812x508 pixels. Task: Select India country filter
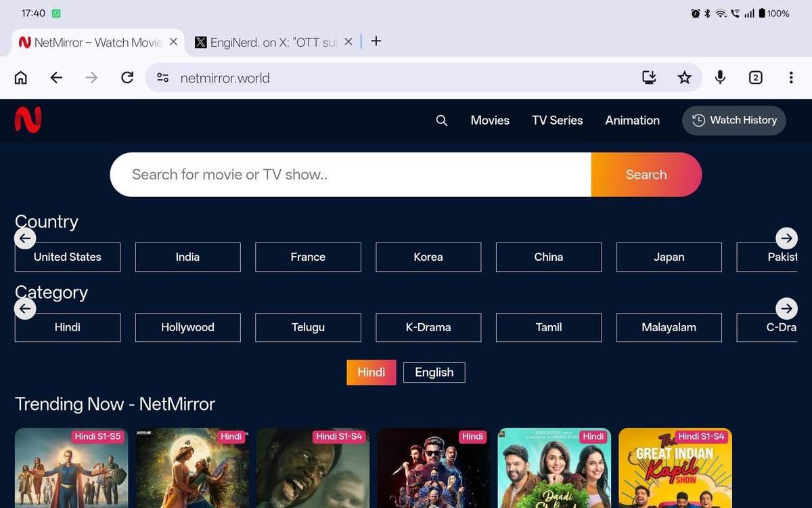(188, 257)
